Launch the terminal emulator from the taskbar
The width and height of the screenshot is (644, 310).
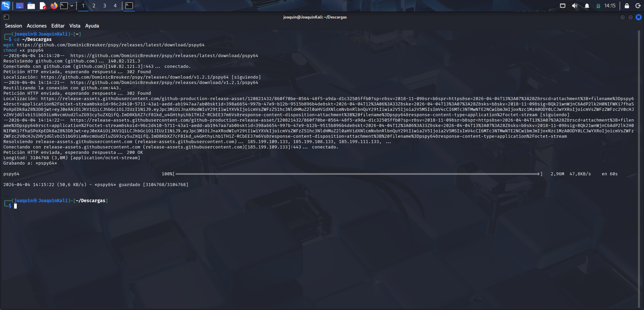pos(64,6)
